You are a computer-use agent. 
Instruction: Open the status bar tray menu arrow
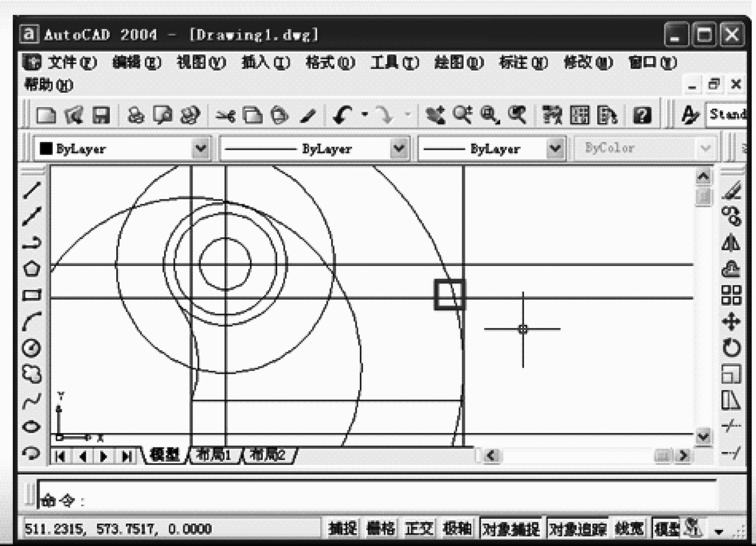(x=719, y=531)
